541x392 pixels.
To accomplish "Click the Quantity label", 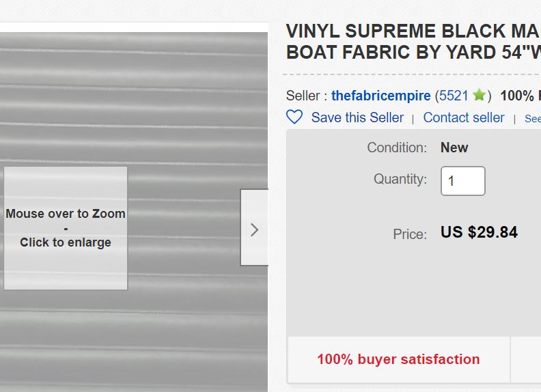I will [x=400, y=179].
